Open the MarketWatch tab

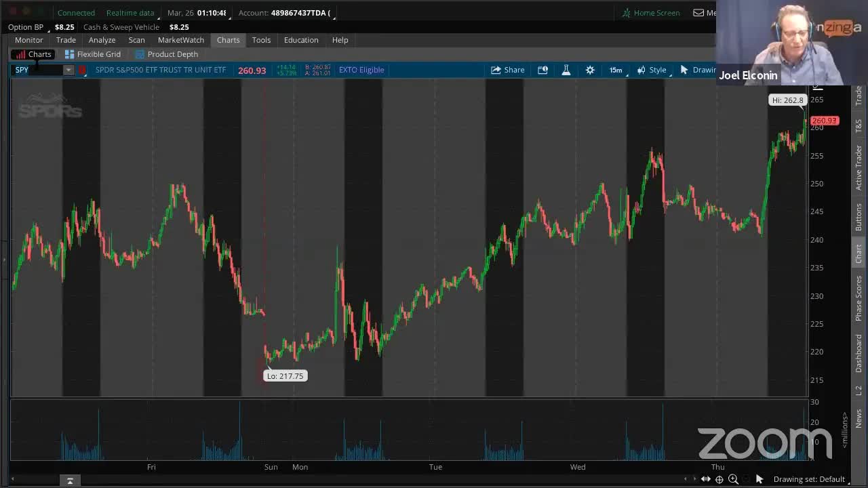coord(181,40)
